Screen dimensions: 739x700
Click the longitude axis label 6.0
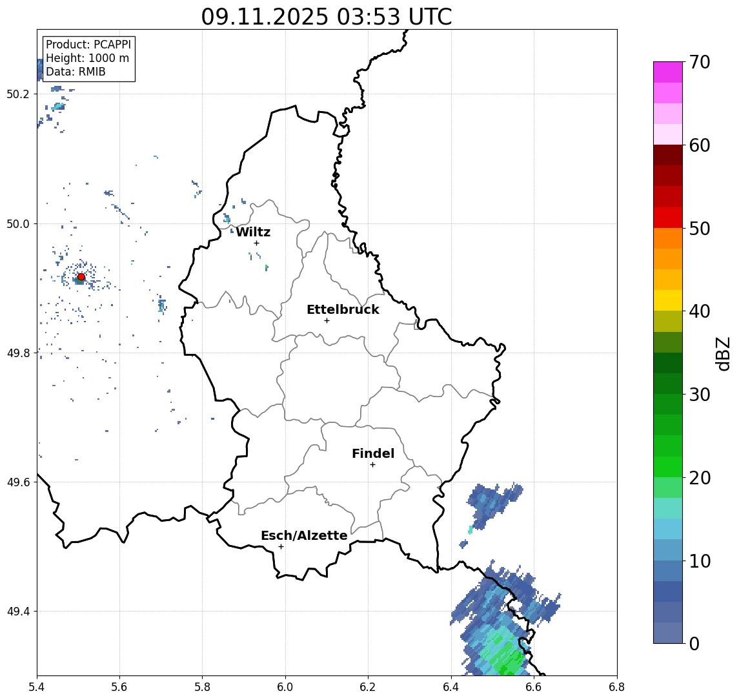pyautogui.click(x=286, y=687)
